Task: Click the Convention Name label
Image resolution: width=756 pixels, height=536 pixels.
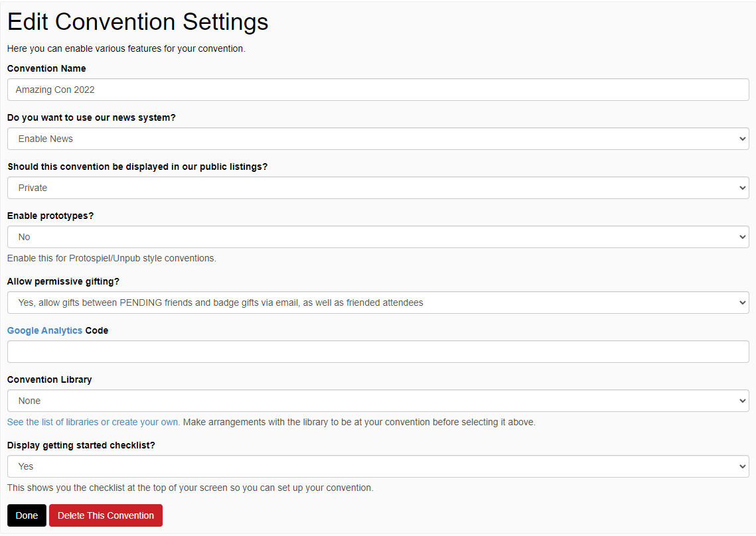Action: [46, 68]
